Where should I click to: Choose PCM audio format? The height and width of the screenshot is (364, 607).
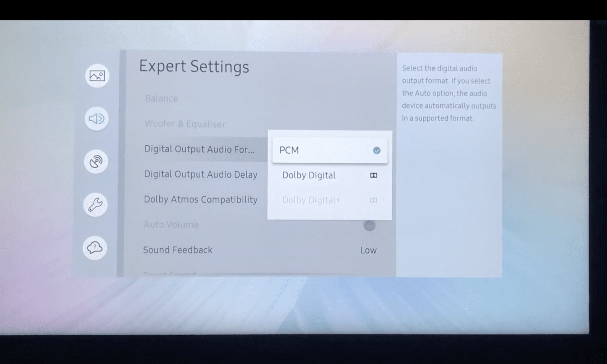click(x=330, y=150)
